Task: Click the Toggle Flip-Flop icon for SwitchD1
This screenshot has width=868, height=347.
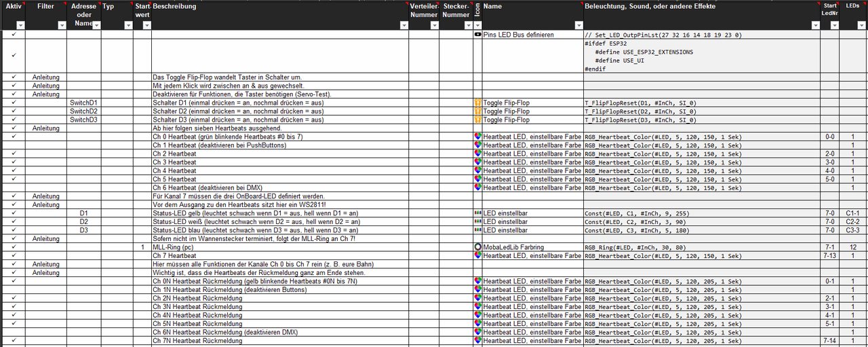Action: (x=477, y=103)
